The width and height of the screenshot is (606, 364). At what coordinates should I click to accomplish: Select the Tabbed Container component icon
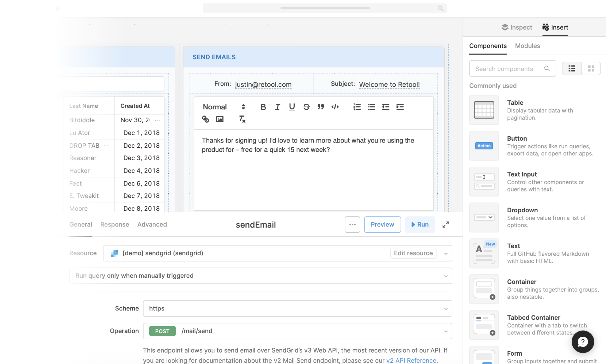coord(484,325)
